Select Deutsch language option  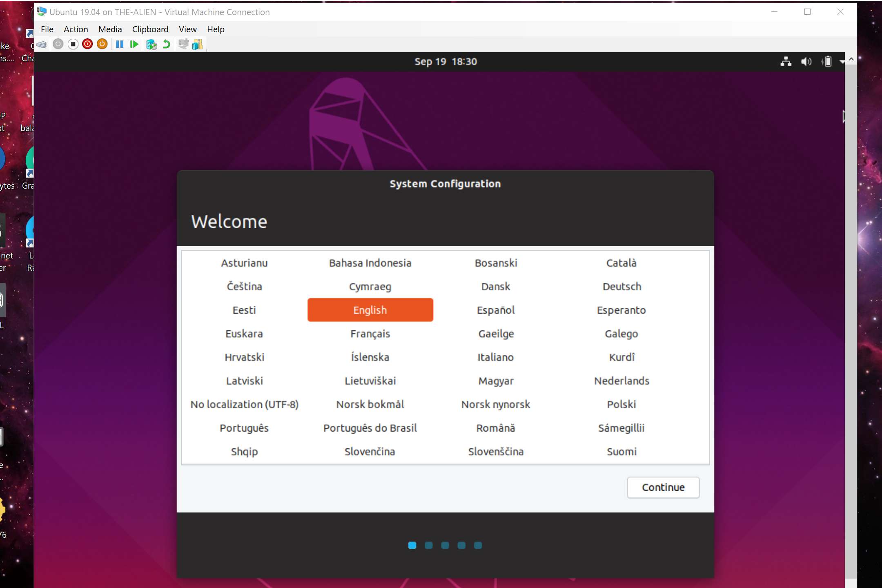pos(621,286)
